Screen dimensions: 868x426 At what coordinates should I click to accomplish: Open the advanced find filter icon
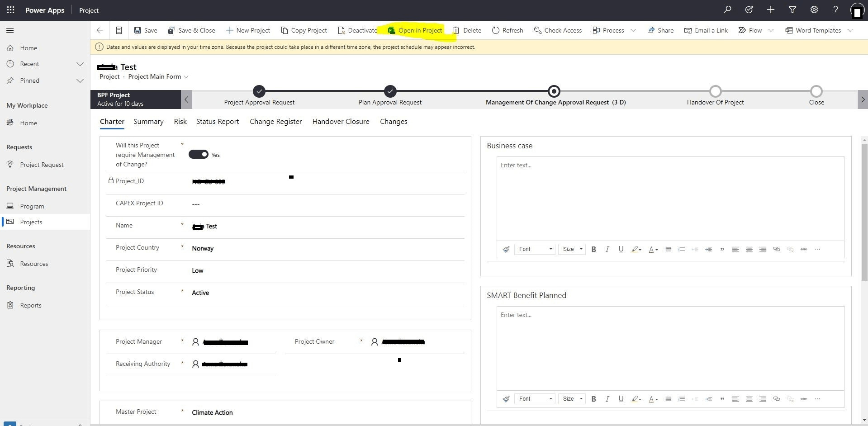pos(792,9)
